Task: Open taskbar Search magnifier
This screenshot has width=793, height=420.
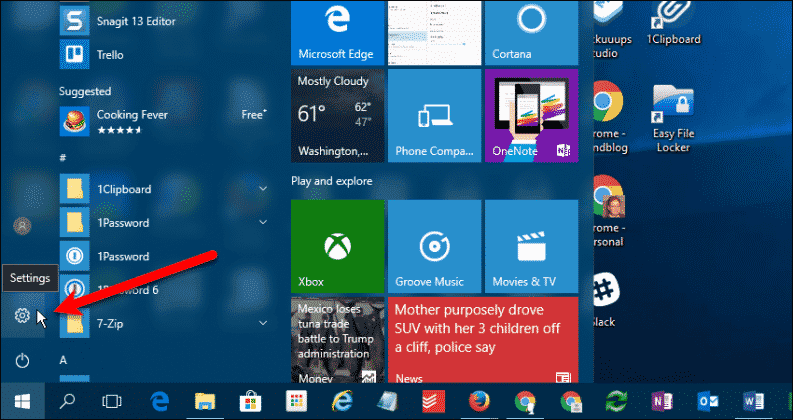Action: [67, 401]
